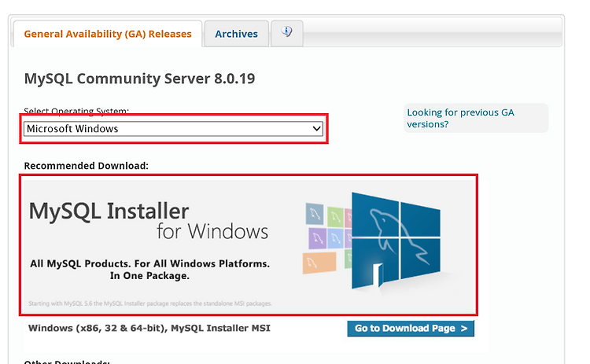The image size is (590, 364).
Task: Follow the 'Looking for previous GA versions?' link
Action: [460, 118]
